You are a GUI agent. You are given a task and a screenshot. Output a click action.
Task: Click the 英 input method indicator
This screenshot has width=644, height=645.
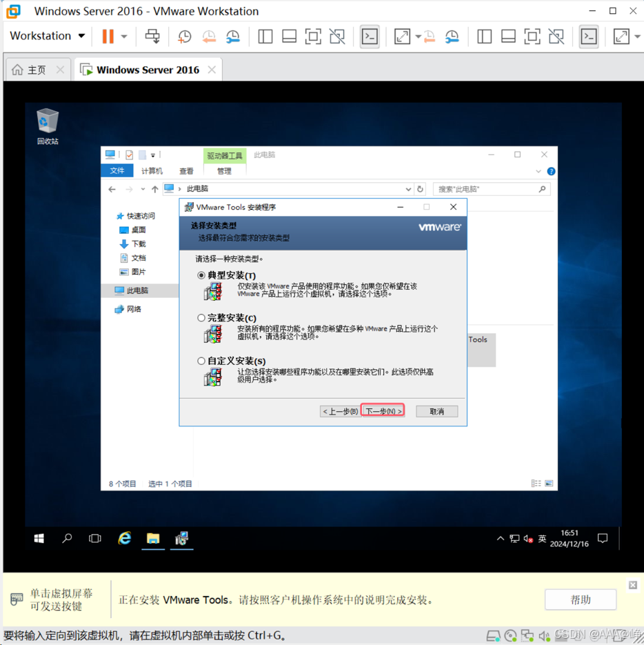(x=543, y=539)
